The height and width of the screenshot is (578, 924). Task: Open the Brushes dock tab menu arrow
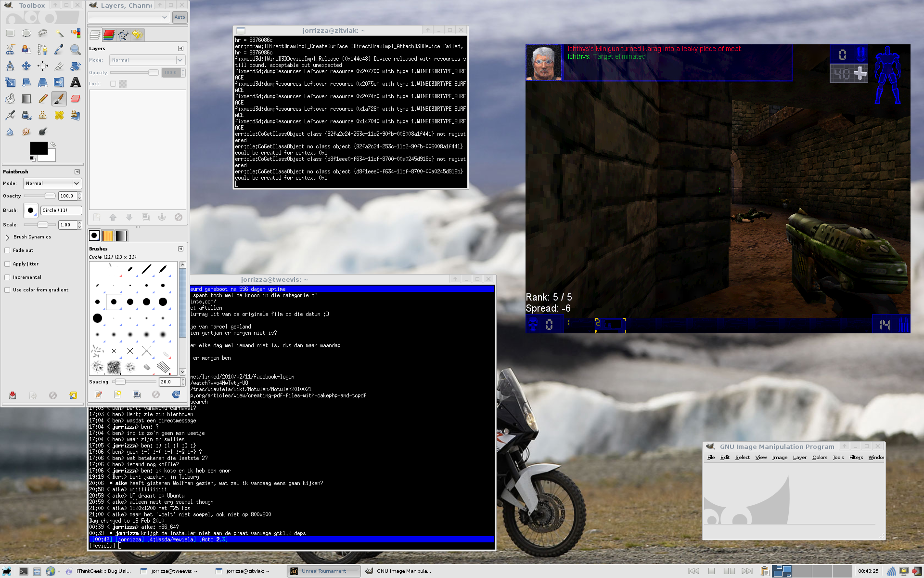[x=180, y=249]
